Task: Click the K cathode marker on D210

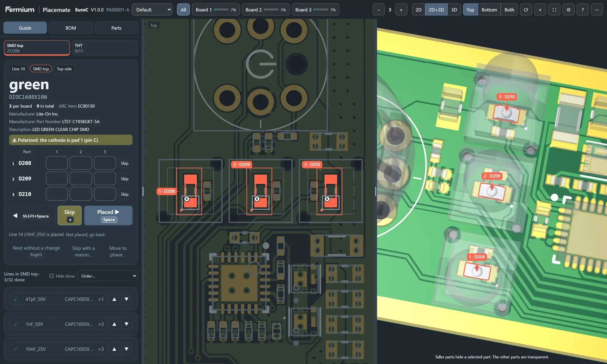Action: click(x=327, y=199)
